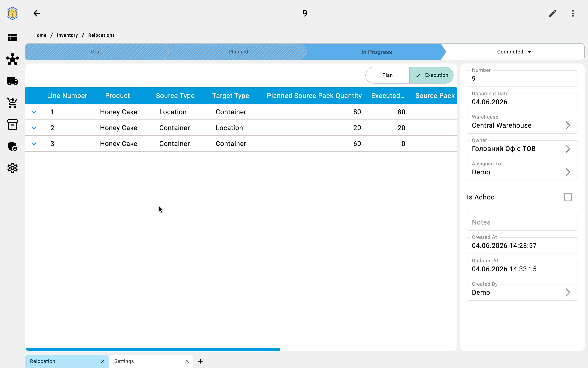The height and width of the screenshot is (368, 588).
Task: Click the horizontal table scrollbar
Action: pyautogui.click(x=153, y=349)
